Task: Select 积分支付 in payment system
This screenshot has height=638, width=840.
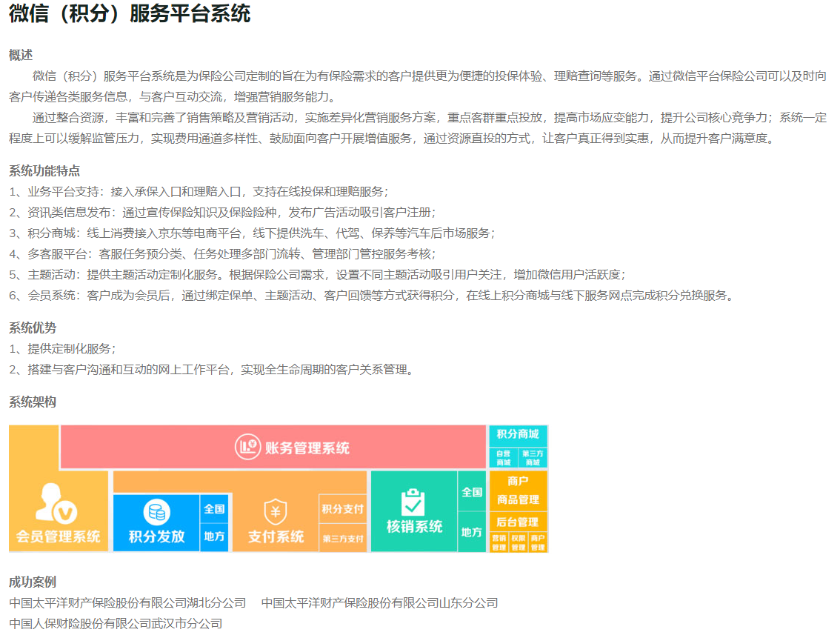Action: [x=342, y=509]
